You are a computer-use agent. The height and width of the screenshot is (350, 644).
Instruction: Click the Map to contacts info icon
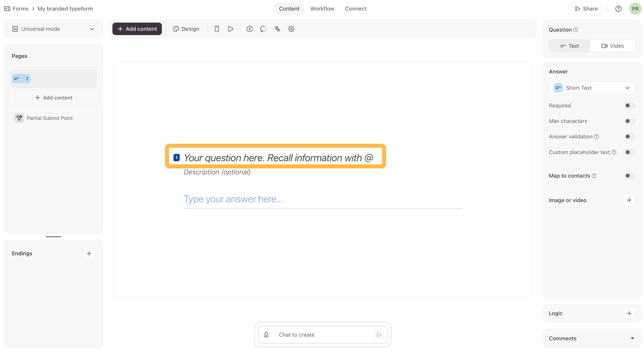(x=594, y=176)
